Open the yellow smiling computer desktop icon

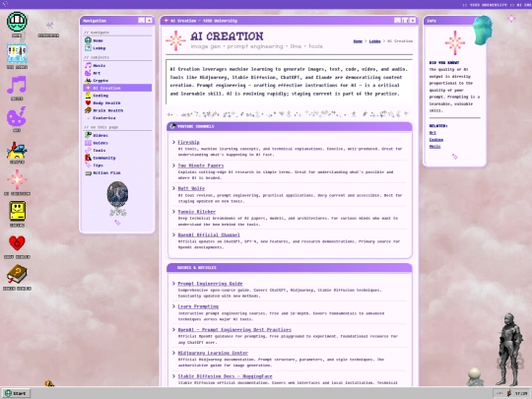pyautogui.click(x=17, y=211)
